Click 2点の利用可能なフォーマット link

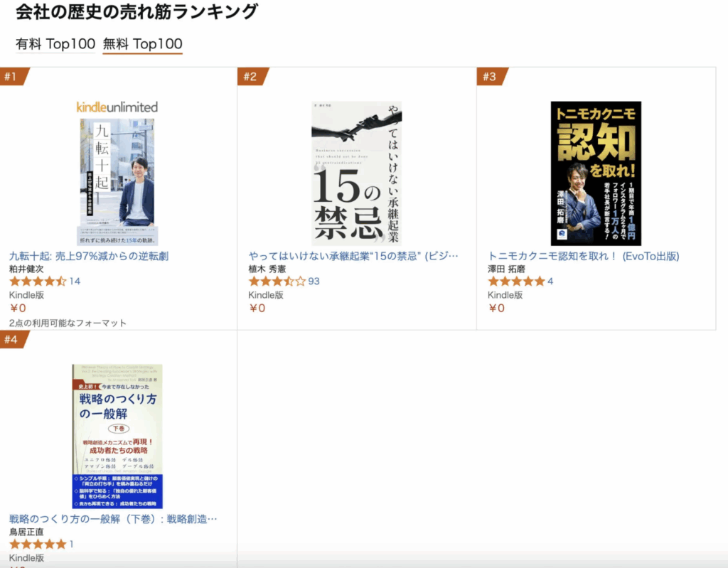tap(68, 323)
